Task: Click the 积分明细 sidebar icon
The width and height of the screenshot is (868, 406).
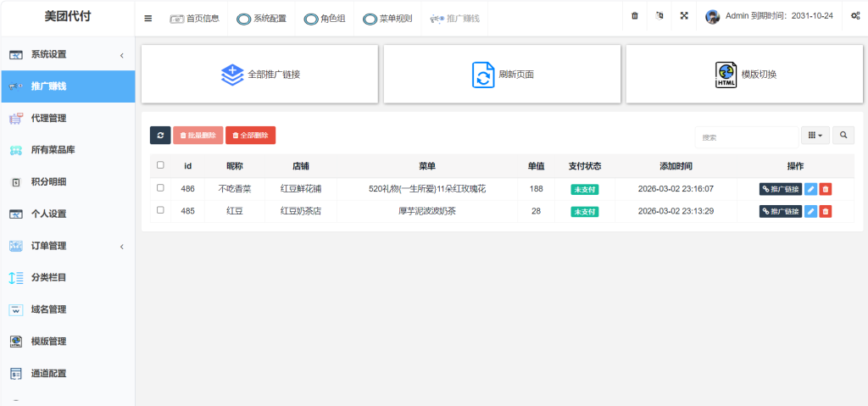Action: (16, 182)
